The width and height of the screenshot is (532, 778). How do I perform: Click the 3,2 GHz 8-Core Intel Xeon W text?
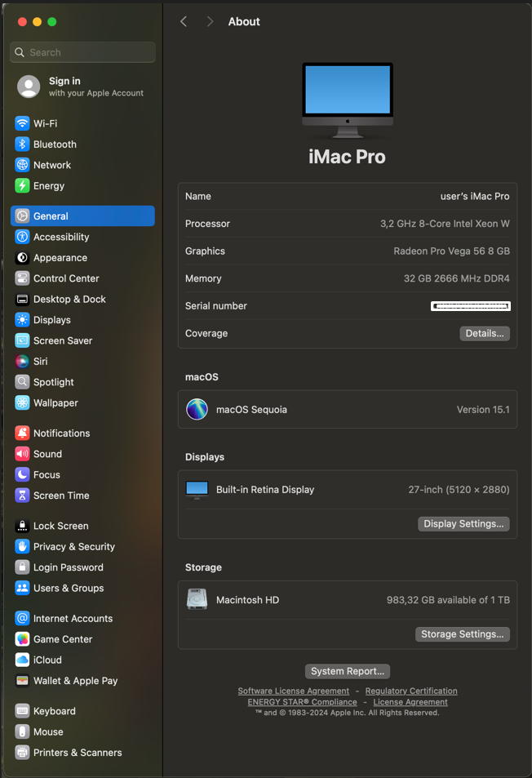click(445, 224)
